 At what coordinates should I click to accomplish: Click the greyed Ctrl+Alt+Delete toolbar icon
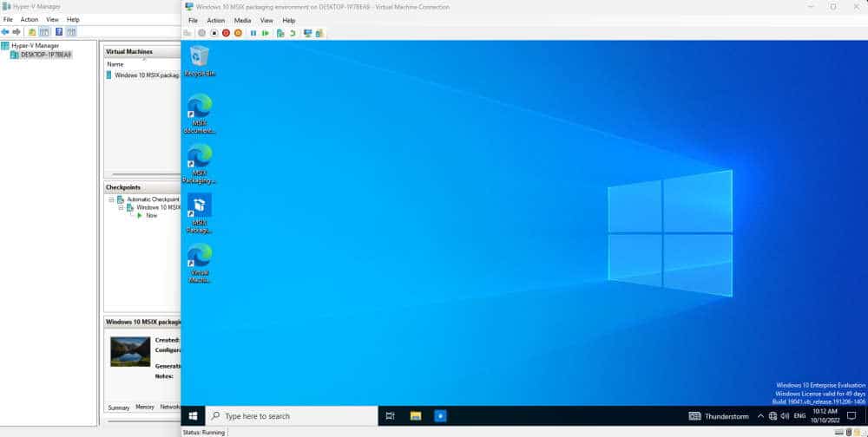pyautogui.click(x=187, y=33)
